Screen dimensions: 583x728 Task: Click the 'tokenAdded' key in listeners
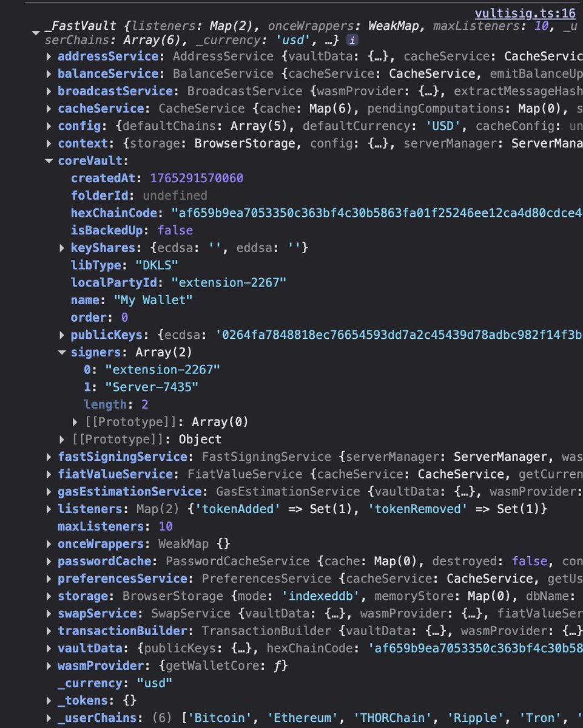click(x=237, y=509)
